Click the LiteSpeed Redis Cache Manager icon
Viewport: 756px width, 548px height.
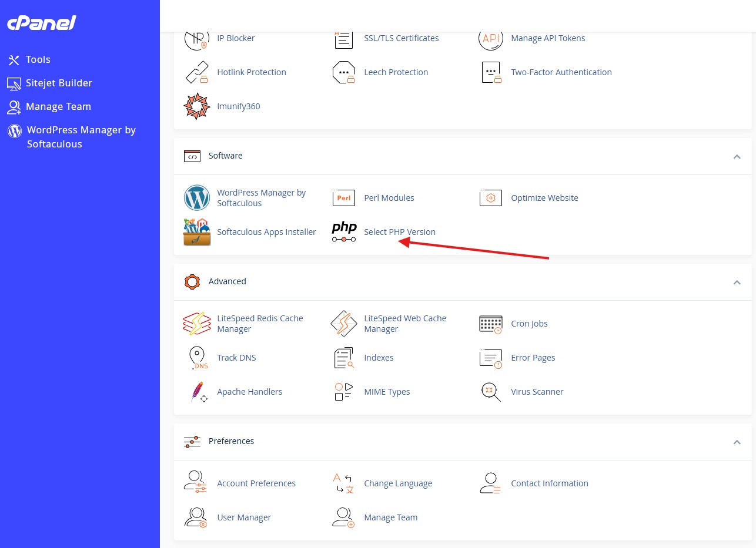(196, 324)
